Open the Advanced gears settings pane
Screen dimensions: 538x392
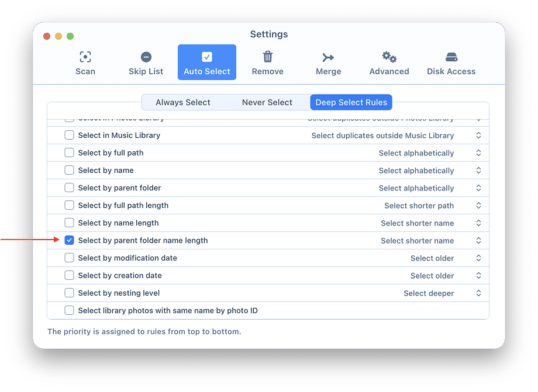pyautogui.click(x=389, y=63)
